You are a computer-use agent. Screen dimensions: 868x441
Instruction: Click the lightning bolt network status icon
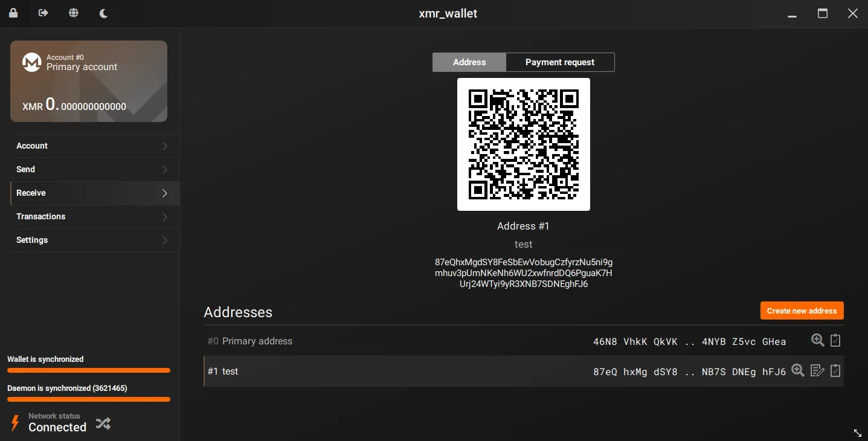tap(15, 422)
